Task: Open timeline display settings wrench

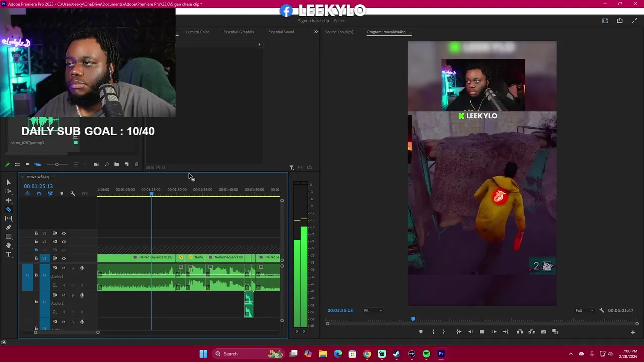Action: pos(73,194)
